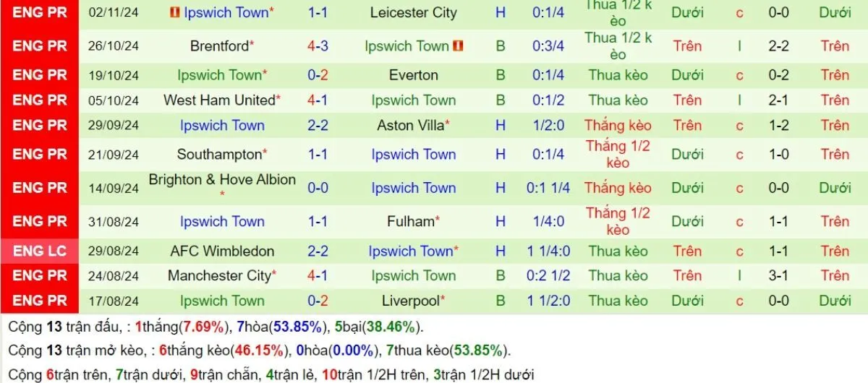
Task: Click the Everton team name
Action: click(413, 75)
